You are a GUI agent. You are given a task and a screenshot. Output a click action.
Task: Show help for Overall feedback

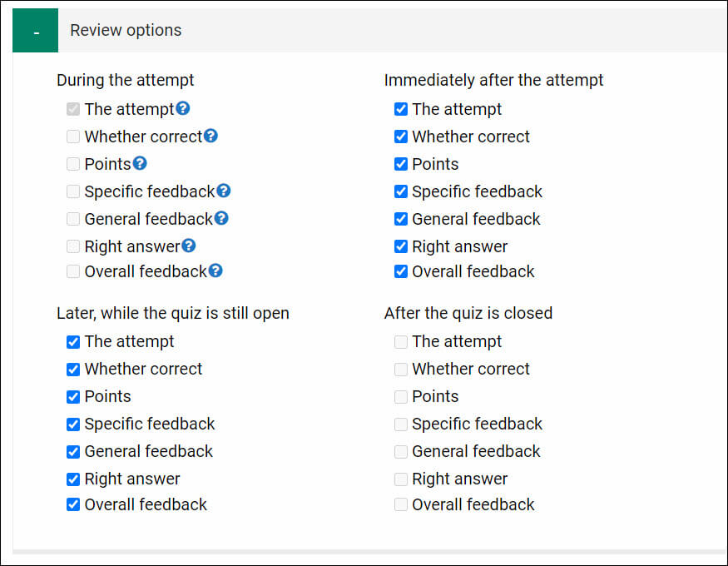215,271
